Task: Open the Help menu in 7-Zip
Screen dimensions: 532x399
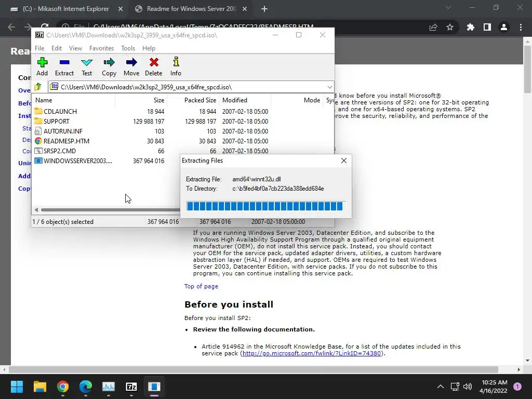Action: pyautogui.click(x=149, y=48)
